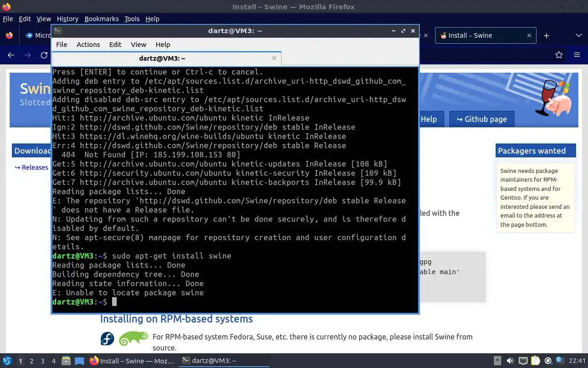Close the dartz@VM3 terminal tab

274,58
